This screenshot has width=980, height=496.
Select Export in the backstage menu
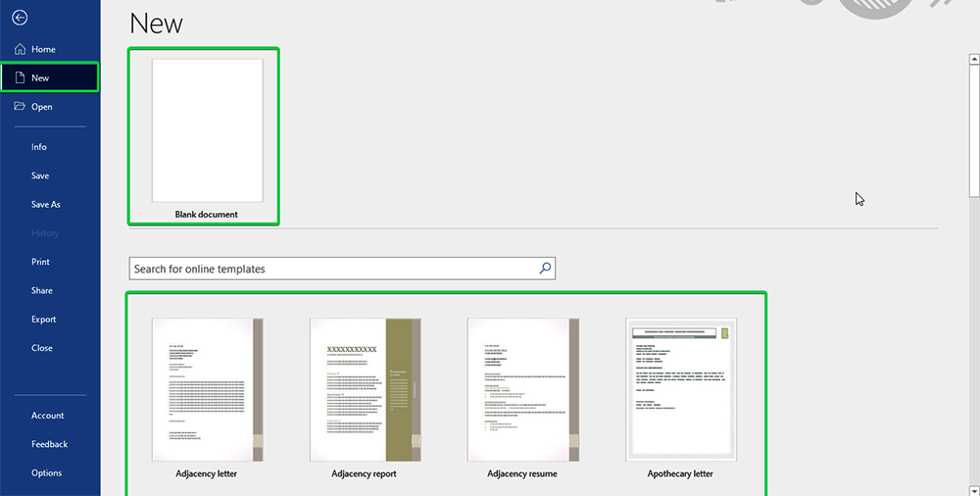pyautogui.click(x=43, y=320)
